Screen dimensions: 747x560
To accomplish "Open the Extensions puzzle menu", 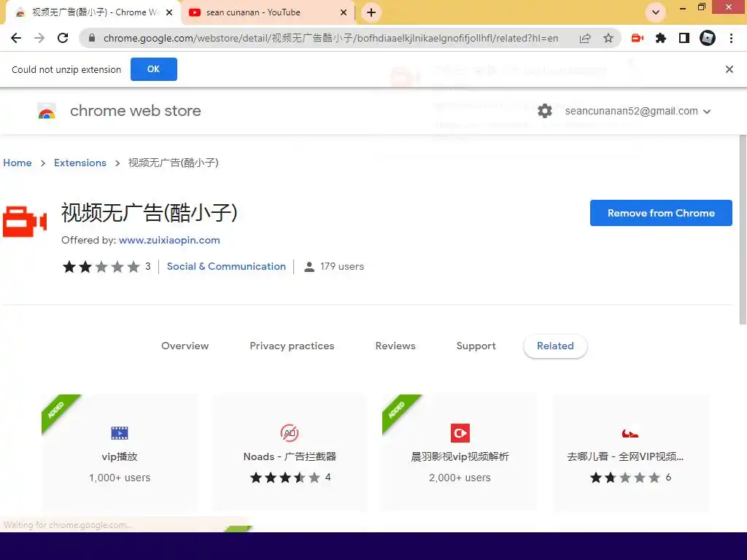I will [x=661, y=38].
